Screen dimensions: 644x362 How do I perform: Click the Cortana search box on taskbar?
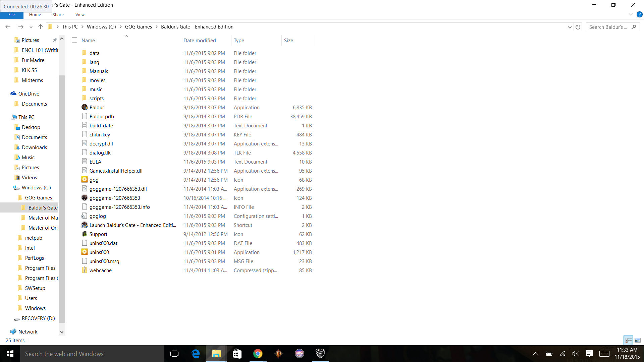(x=93, y=354)
